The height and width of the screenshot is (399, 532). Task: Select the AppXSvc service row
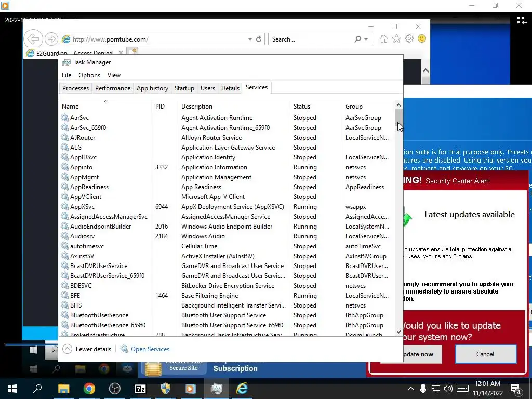tap(225, 207)
